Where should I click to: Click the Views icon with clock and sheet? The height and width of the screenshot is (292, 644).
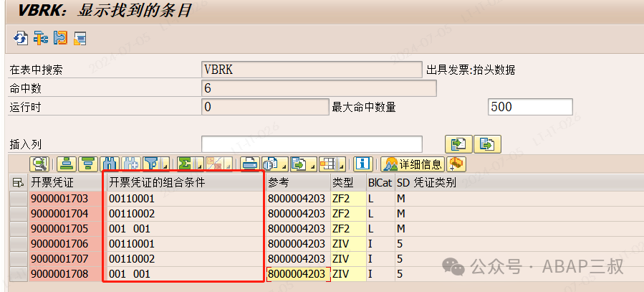click(270, 164)
